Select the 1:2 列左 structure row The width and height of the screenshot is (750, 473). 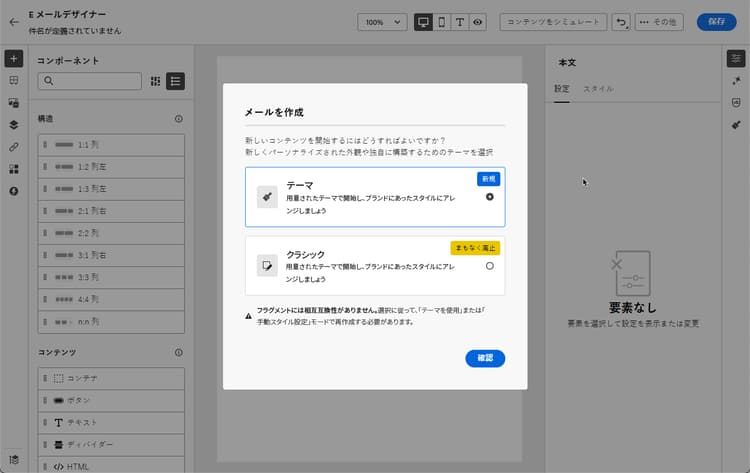111,167
